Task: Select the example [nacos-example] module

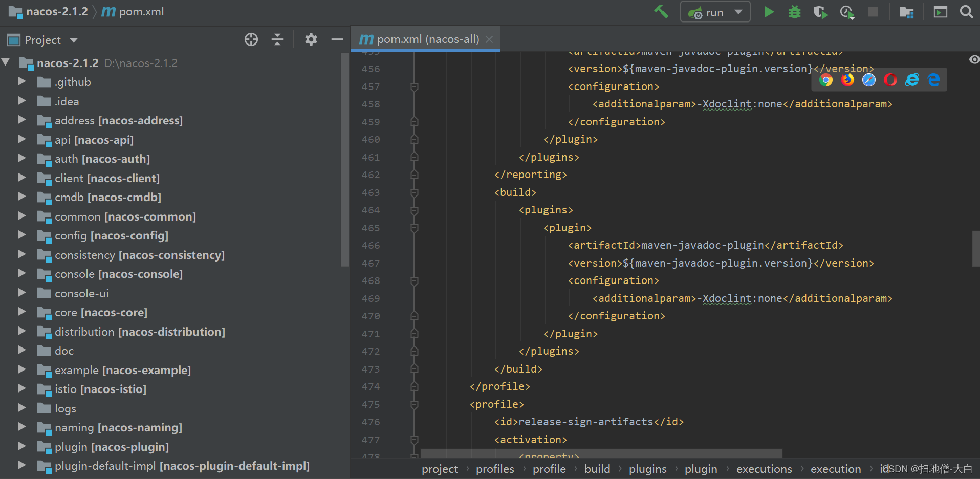Action: click(123, 370)
